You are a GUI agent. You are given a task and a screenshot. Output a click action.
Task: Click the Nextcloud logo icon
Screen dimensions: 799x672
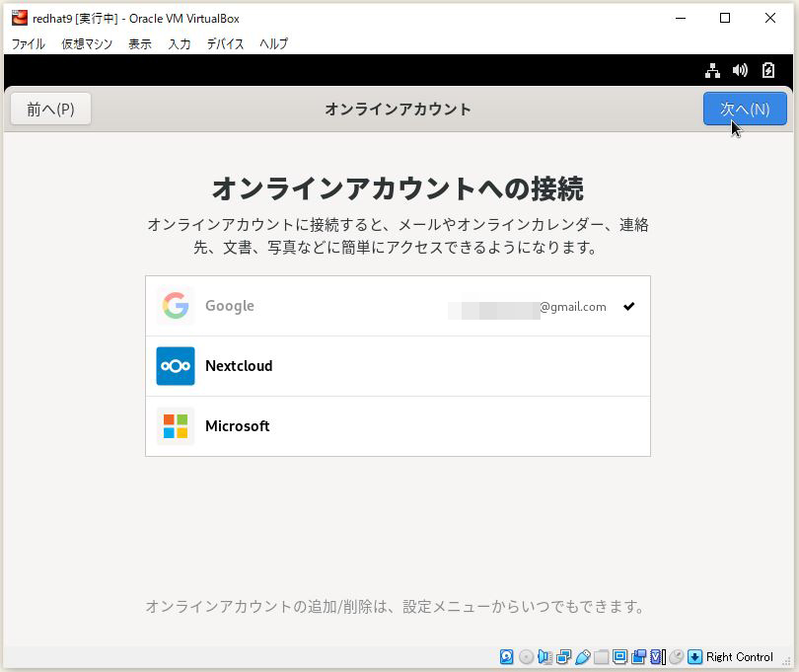coord(176,366)
